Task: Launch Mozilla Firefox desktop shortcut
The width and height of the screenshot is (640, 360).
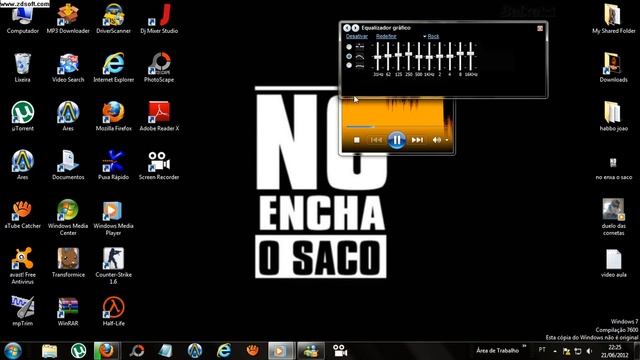Action: pyautogui.click(x=113, y=116)
